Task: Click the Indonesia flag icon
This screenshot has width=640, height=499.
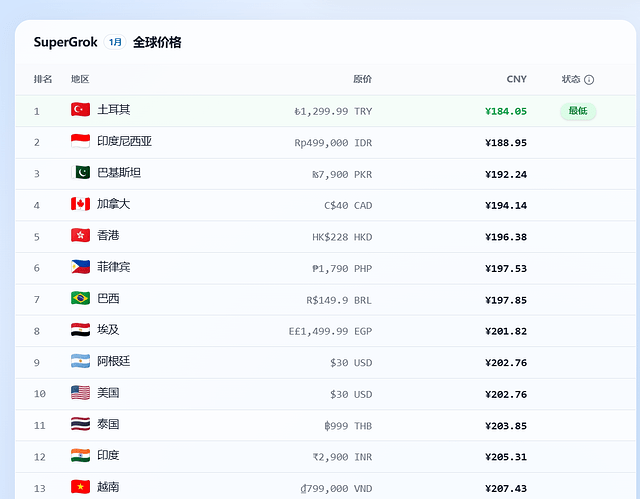Action: pyautogui.click(x=80, y=141)
